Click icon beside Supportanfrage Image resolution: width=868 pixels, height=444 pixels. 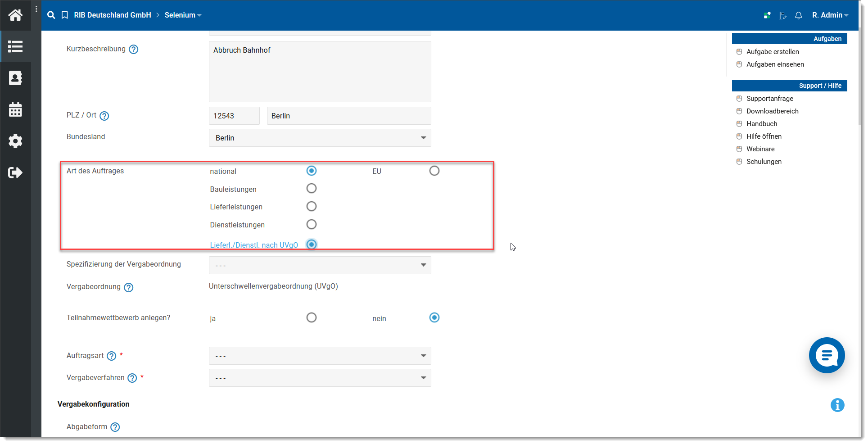[x=739, y=99]
